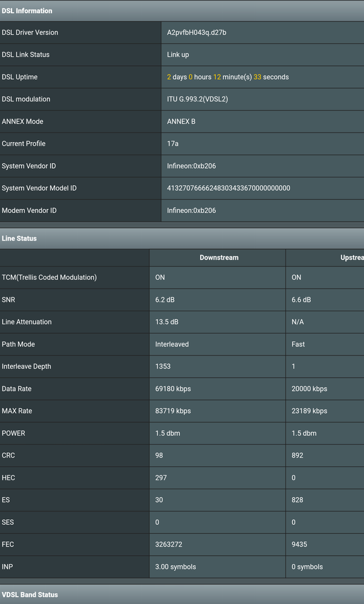364x604 pixels.
Task: Select the Interleaved path mode value
Action: coord(172,344)
